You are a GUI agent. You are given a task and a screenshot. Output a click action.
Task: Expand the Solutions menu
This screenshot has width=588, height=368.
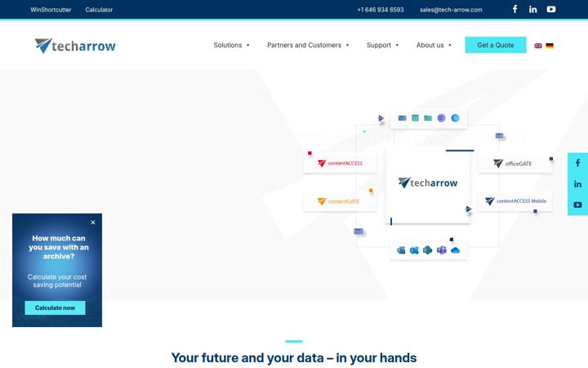231,45
